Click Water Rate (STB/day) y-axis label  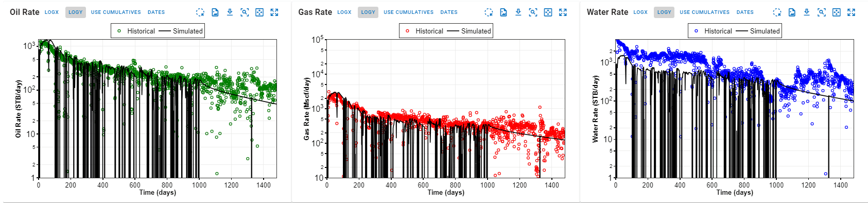click(x=595, y=109)
